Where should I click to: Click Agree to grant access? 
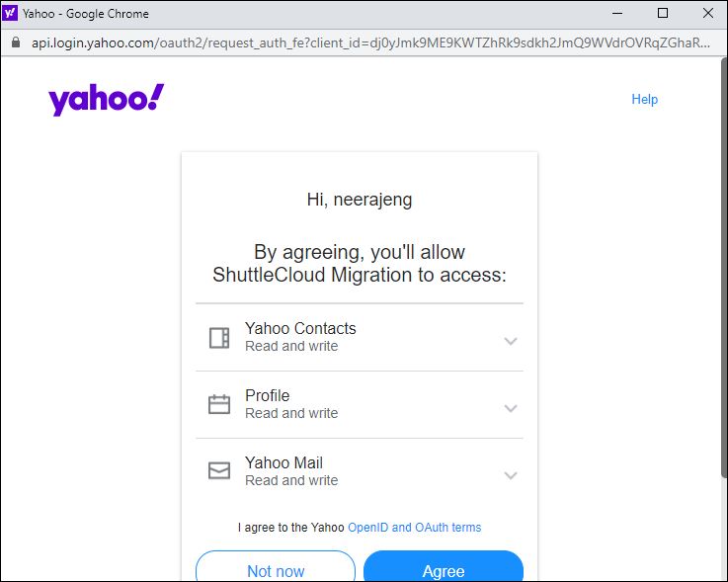click(444, 566)
